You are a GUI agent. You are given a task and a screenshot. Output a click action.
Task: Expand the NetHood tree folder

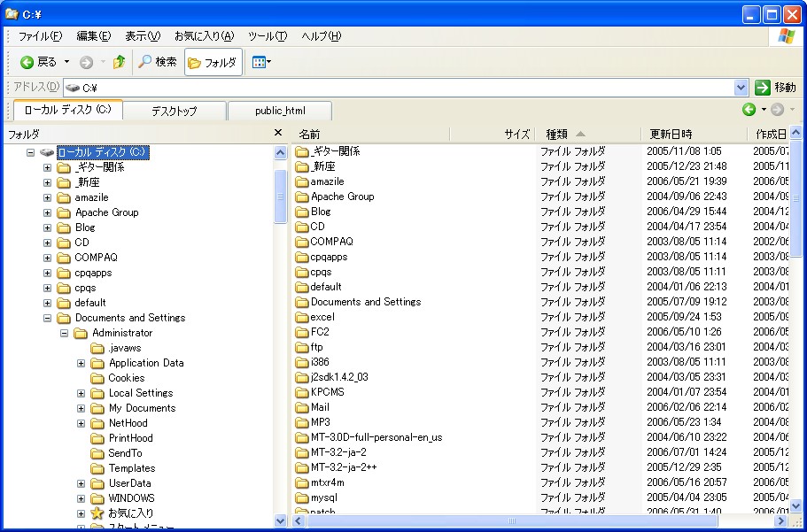point(81,423)
